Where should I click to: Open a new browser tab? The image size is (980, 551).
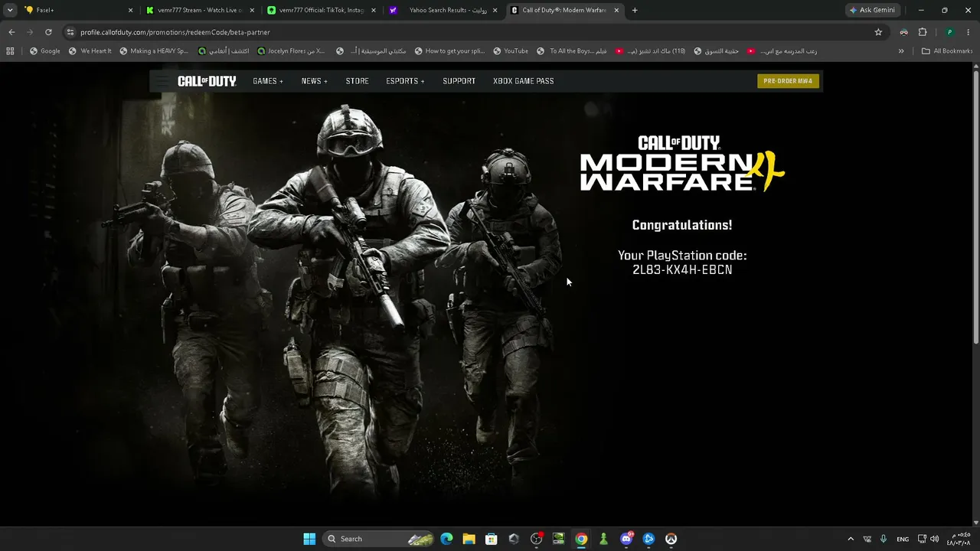click(635, 10)
